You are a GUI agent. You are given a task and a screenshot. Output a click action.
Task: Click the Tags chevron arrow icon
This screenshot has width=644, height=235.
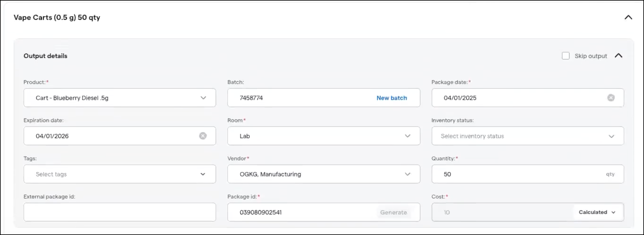[x=203, y=174]
